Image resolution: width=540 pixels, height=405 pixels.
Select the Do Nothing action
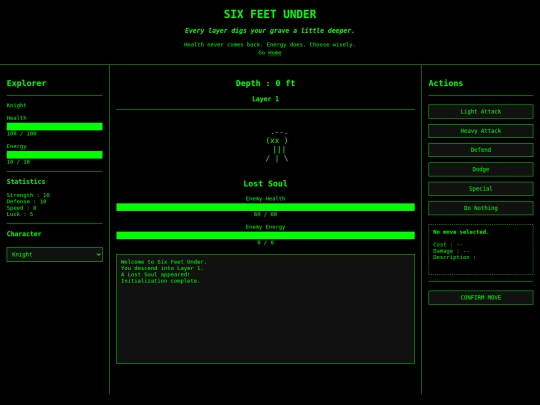click(480, 208)
